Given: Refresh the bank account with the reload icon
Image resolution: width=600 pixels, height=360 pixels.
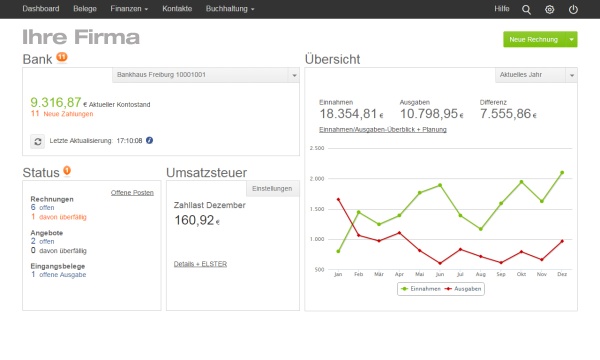Looking at the screenshot, I should [38, 141].
